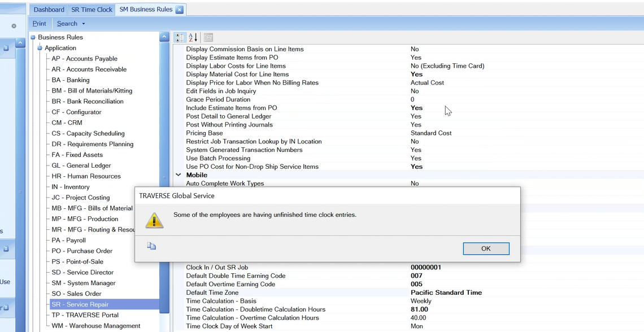Select MP - MFG - Production

[85, 219]
